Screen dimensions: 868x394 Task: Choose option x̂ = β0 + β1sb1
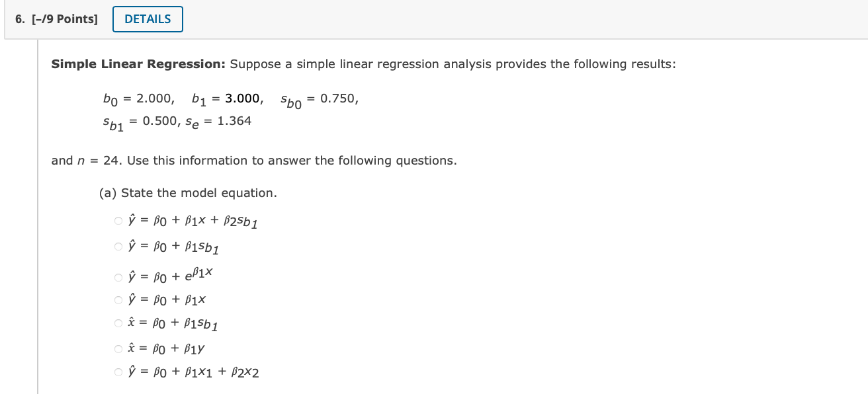tap(118, 323)
